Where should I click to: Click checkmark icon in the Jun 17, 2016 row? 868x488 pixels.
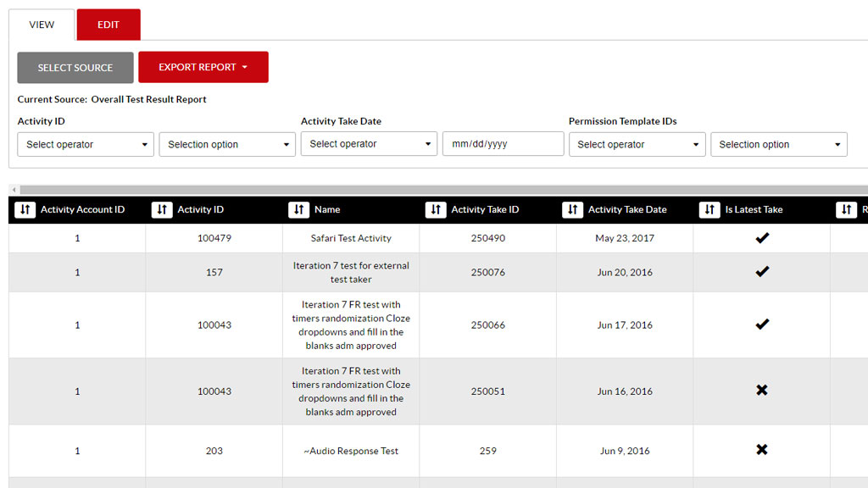(762, 324)
